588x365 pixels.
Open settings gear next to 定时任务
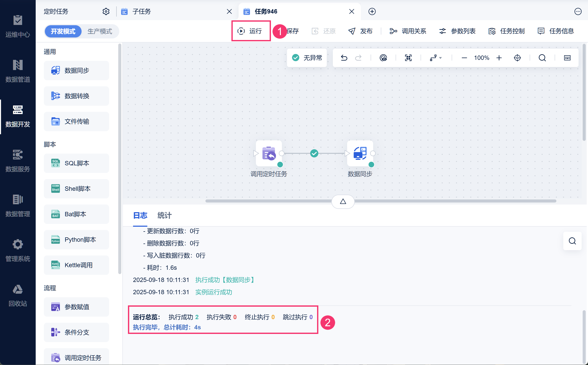(106, 11)
